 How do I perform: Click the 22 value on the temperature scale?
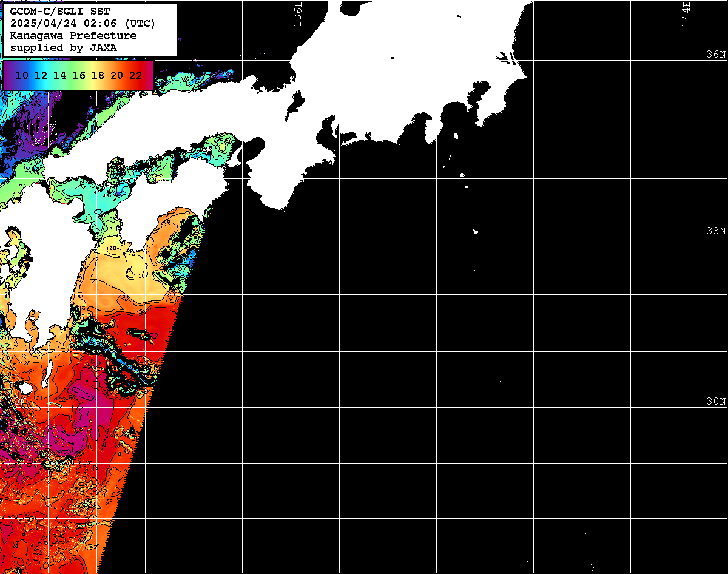136,75
